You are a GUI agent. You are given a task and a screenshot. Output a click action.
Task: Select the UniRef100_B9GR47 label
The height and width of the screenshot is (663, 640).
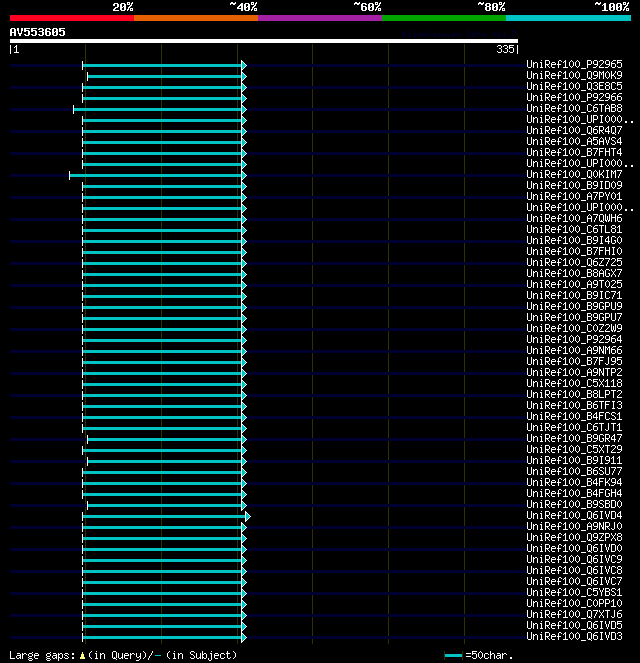(x=574, y=438)
